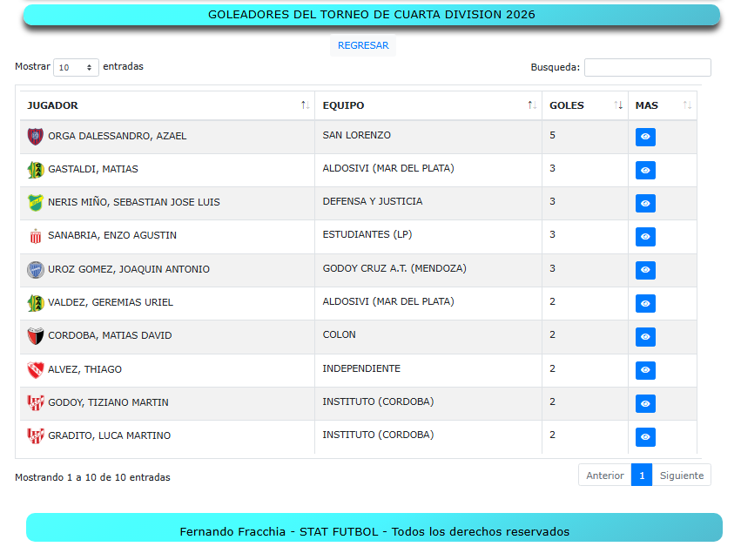The width and height of the screenshot is (741, 560).
Task: Sort table by JUGADOR column
Action: click(x=167, y=105)
